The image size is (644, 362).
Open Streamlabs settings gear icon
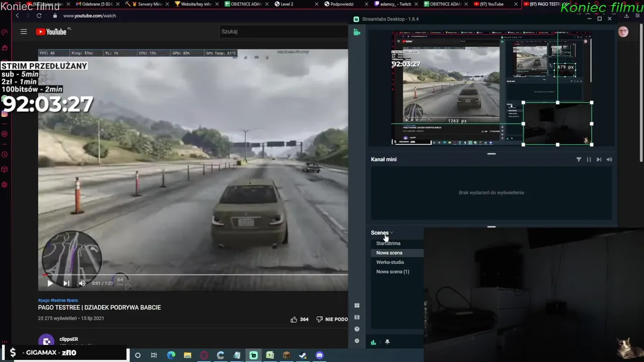point(357,341)
